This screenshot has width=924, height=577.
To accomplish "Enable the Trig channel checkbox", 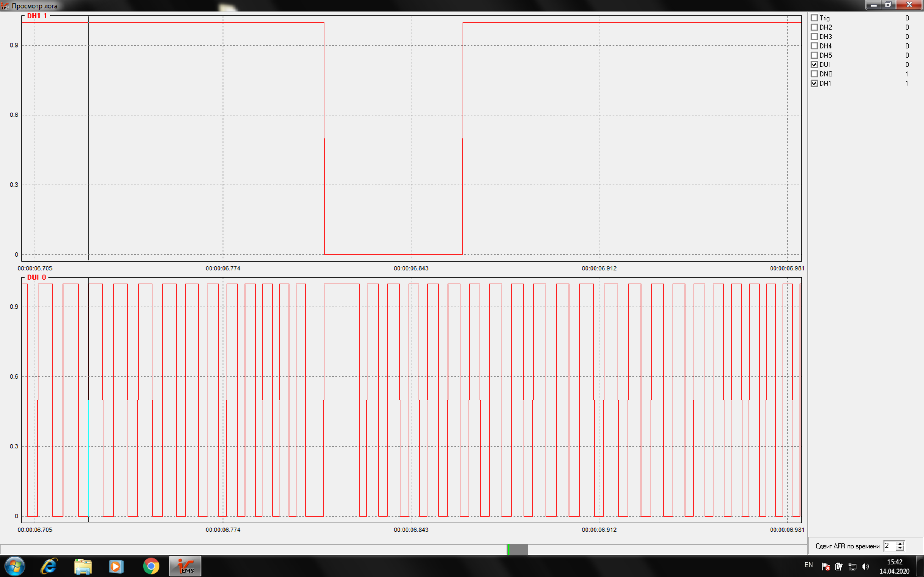I will tap(814, 18).
